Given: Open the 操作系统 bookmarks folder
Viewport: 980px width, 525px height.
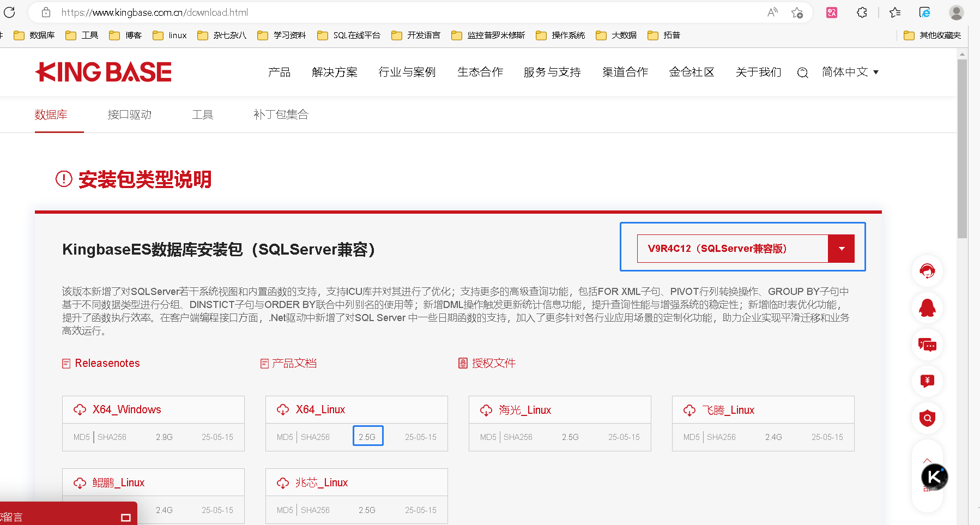Looking at the screenshot, I should [x=560, y=35].
